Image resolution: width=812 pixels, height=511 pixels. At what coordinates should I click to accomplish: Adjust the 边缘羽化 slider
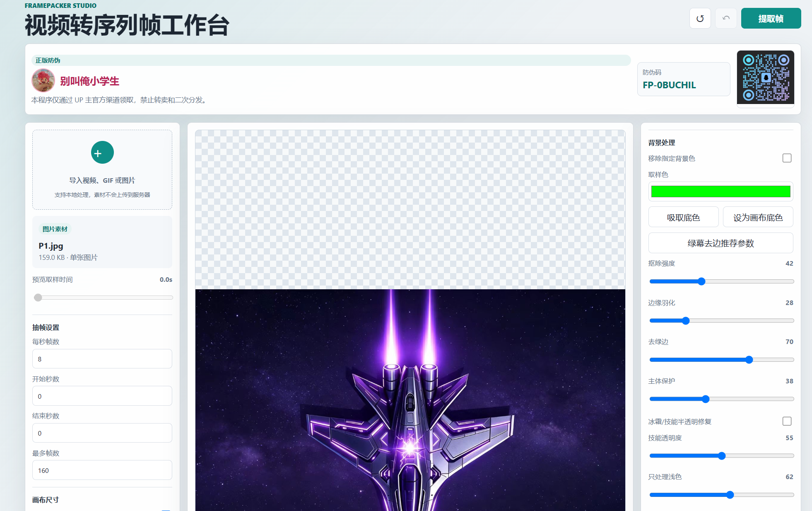(x=721, y=320)
